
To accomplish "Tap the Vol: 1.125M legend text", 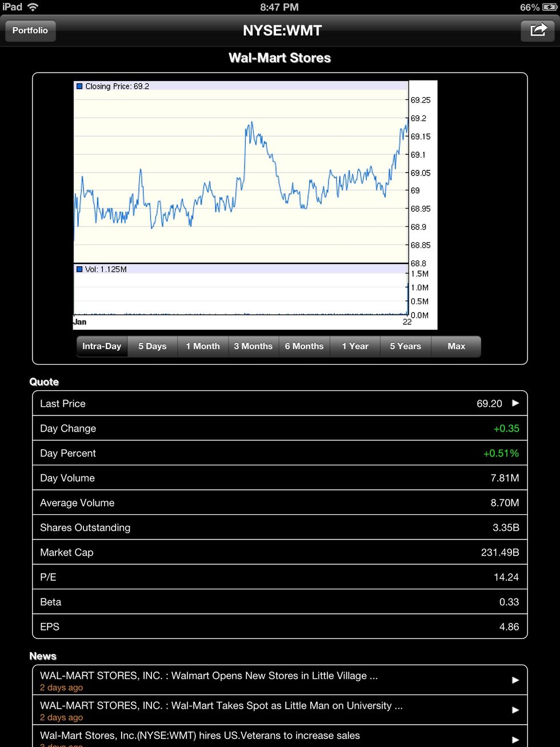I will pyautogui.click(x=106, y=269).
